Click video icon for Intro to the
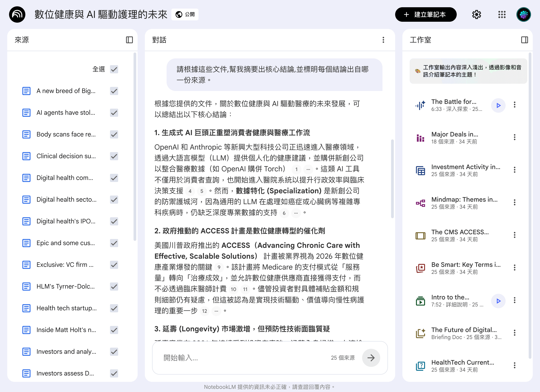The image size is (540, 392). 420,301
